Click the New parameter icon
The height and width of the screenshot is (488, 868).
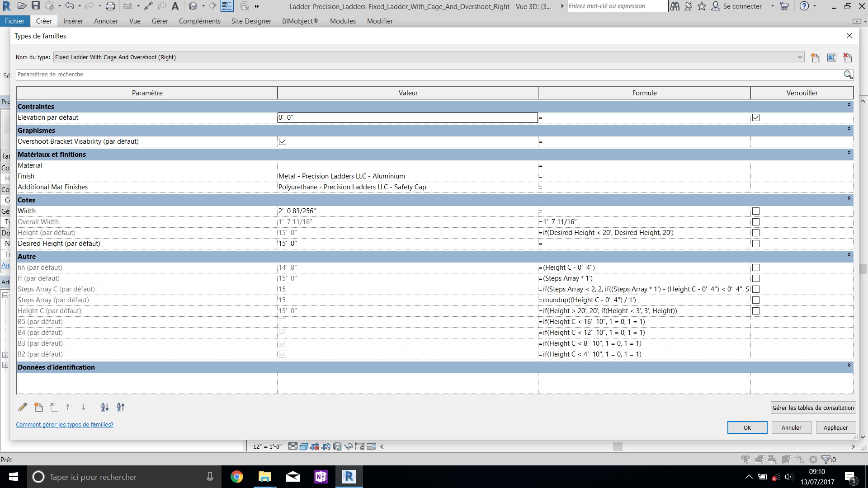(x=39, y=407)
